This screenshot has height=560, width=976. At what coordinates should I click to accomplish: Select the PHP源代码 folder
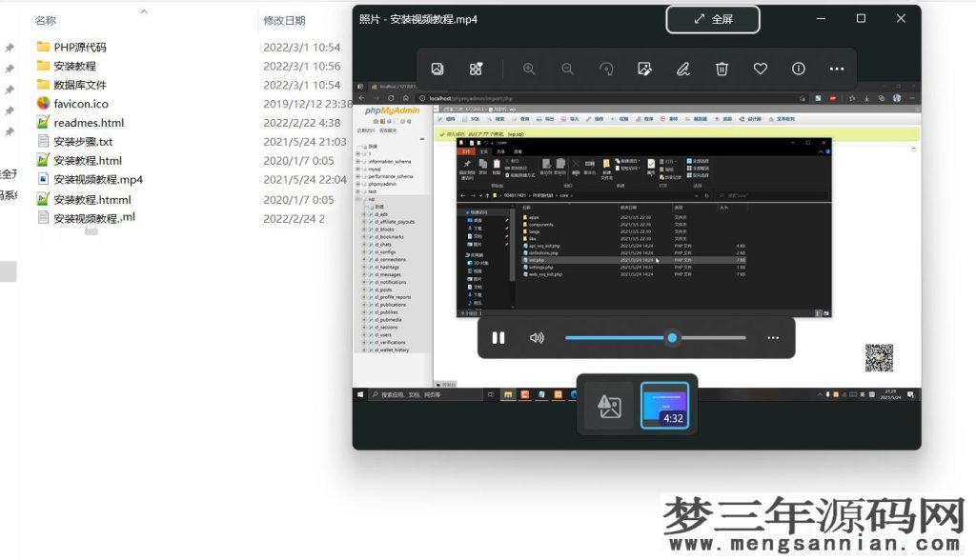click(79, 47)
